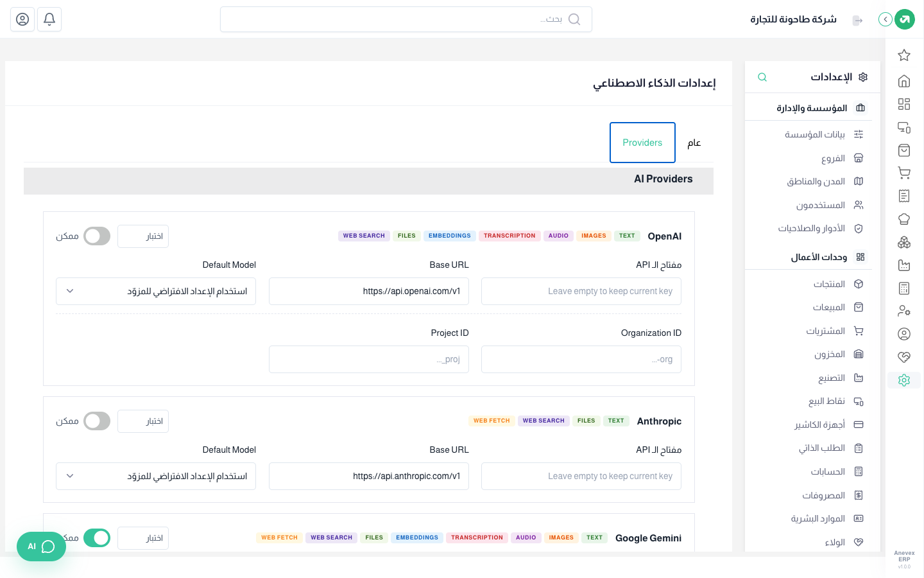The width and height of the screenshot is (924, 578).
Task: Open the factory icon in sidebar rail
Action: [x=904, y=265]
